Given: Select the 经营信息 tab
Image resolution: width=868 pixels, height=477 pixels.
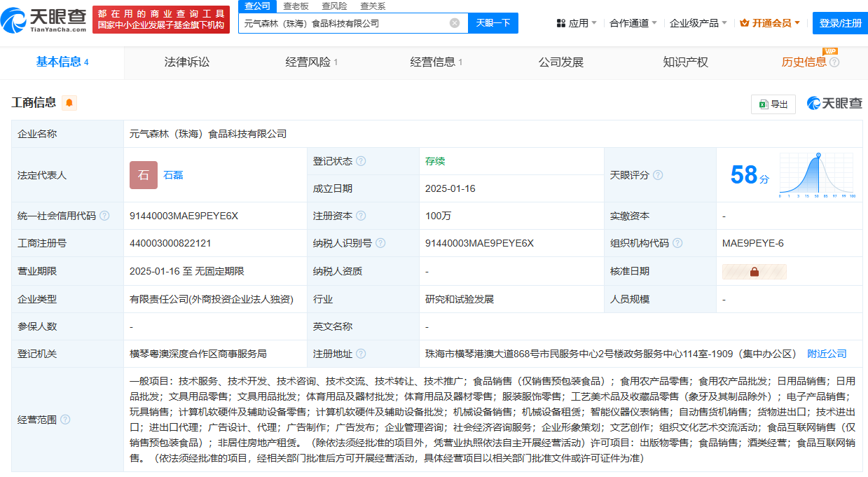Looking at the screenshot, I should coord(436,62).
